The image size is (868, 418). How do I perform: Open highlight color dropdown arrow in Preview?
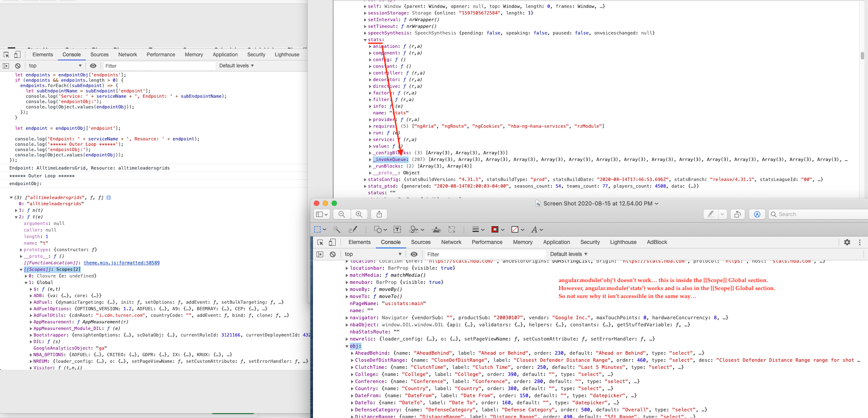(723, 214)
